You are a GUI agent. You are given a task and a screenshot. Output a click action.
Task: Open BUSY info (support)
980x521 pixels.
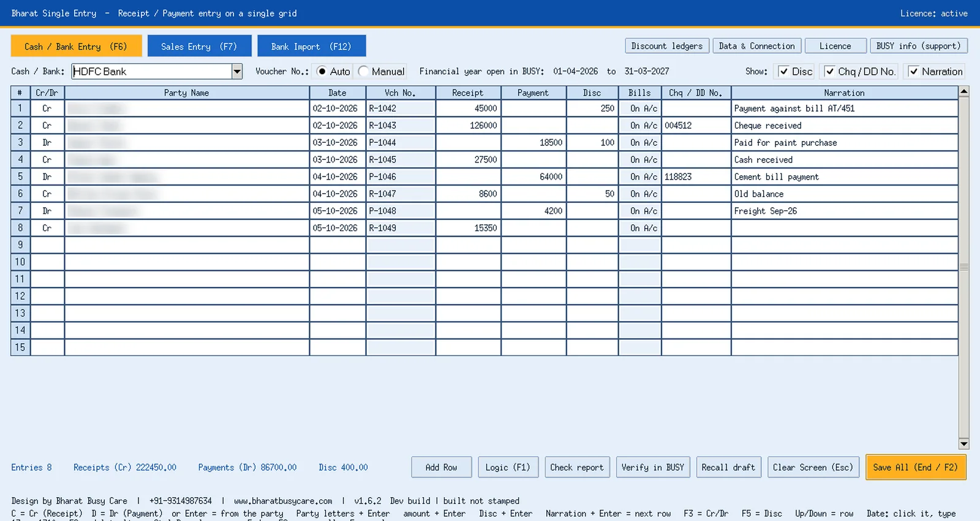pyautogui.click(x=918, y=46)
